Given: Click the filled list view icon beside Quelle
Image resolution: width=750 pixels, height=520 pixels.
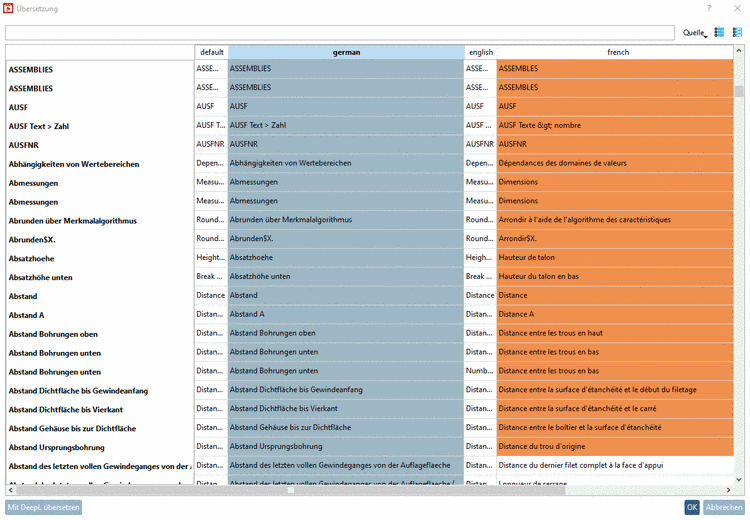Looking at the screenshot, I should click(x=719, y=32).
